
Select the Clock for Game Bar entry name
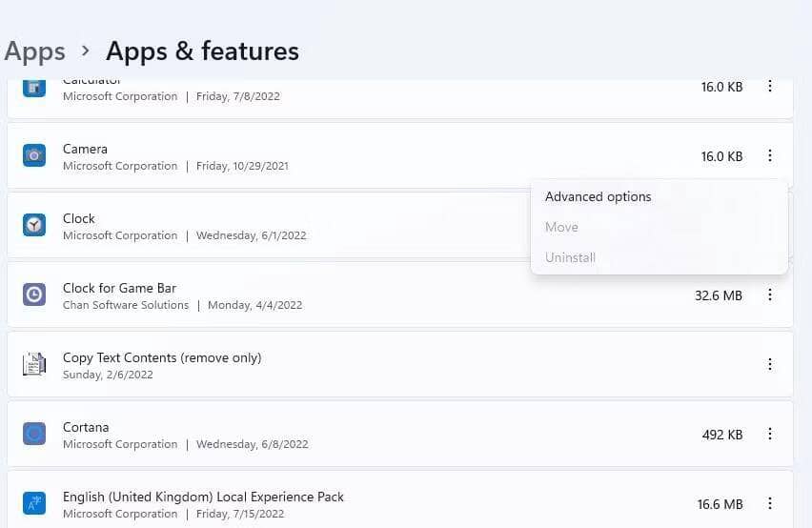pos(119,288)
